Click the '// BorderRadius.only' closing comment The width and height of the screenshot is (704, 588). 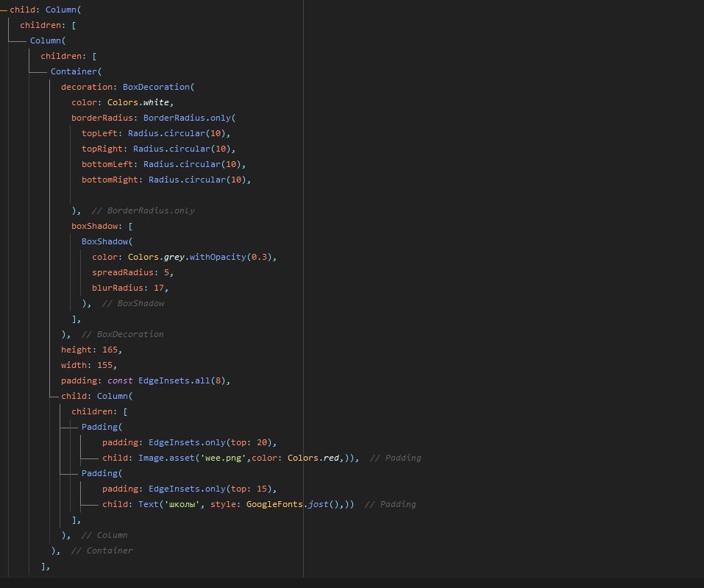tap(143, 210)
